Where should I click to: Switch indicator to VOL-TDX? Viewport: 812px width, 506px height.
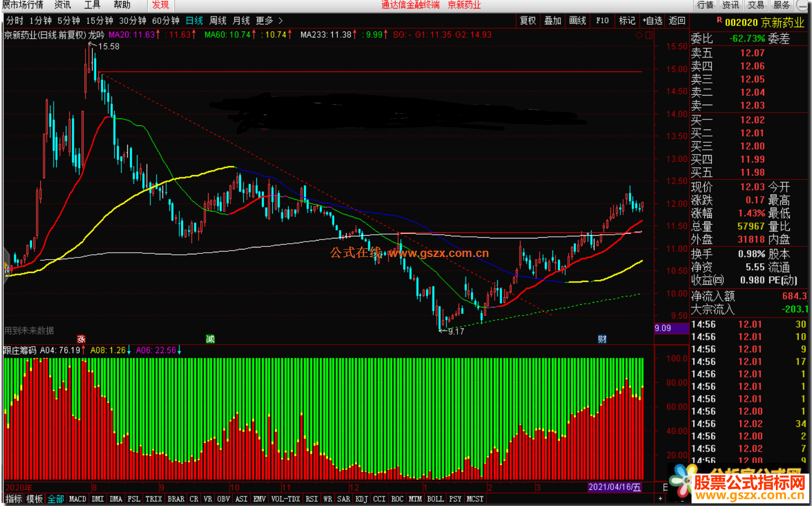point(286,499)
